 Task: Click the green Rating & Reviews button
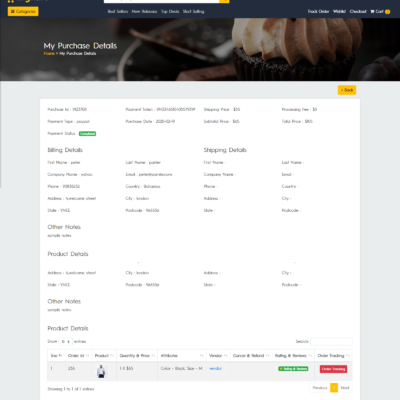[x=293, y=369]
